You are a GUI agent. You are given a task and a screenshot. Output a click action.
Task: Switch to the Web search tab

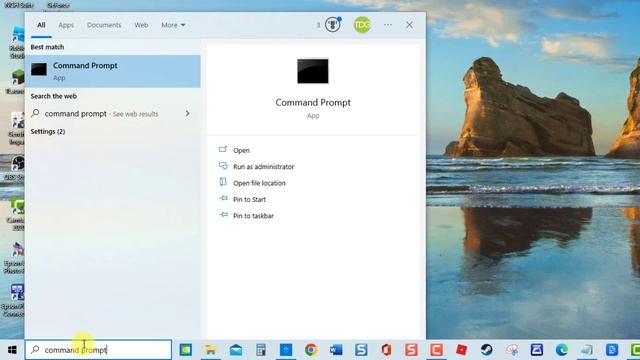(141, 25)
